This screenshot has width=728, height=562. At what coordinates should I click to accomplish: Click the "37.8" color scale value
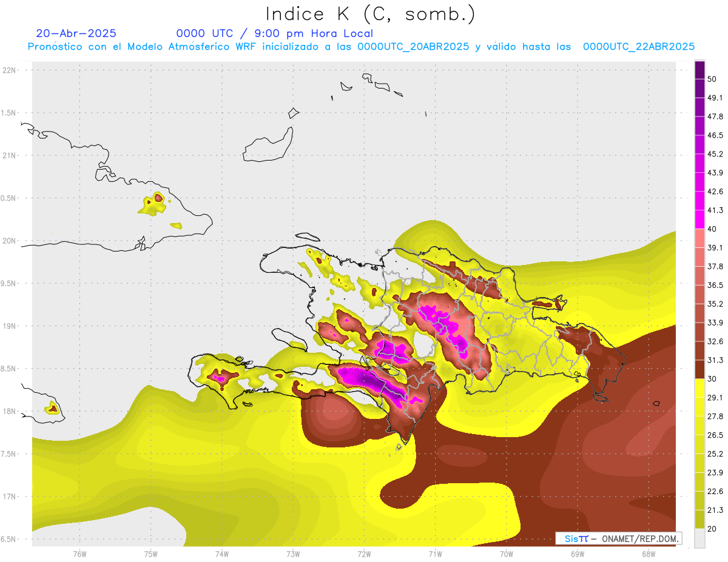715,266
